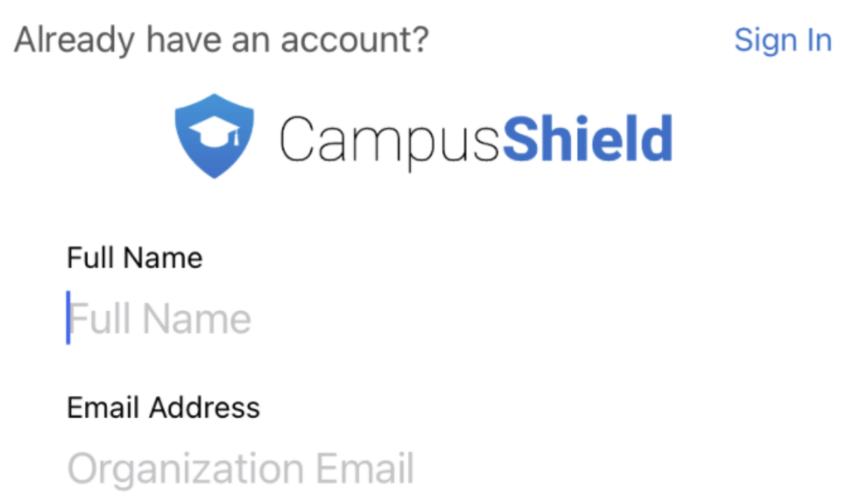Click the Full Name field label
This screenshot has height=504, width=842.
(135, 258)
